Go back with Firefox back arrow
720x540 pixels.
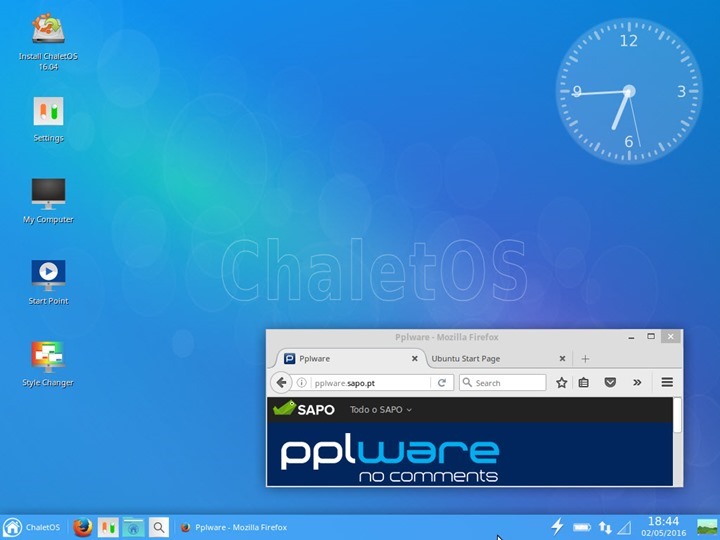281,382
